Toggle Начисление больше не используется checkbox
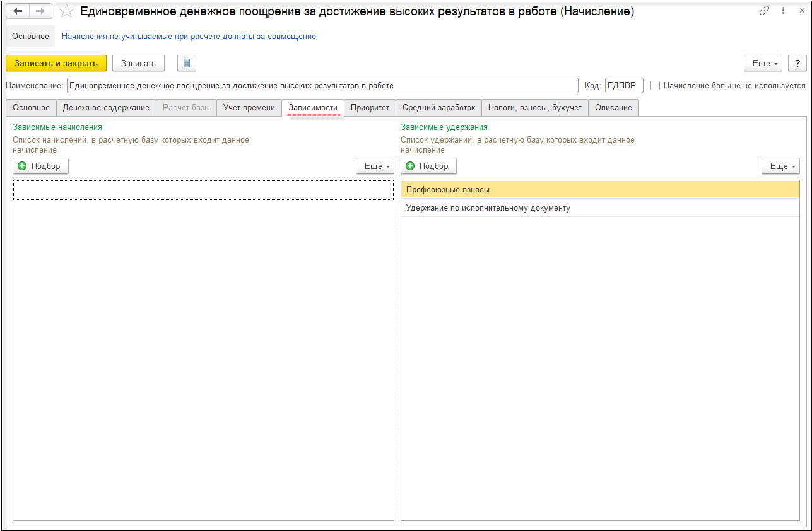Screen dimensions: 812x531 point(656,85)
